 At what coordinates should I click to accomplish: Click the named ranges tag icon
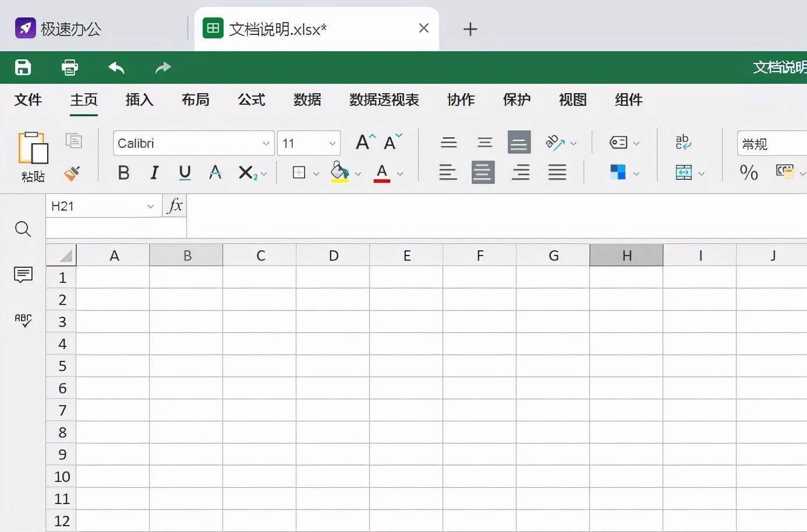pyautogui.click(x=618, y=143)
